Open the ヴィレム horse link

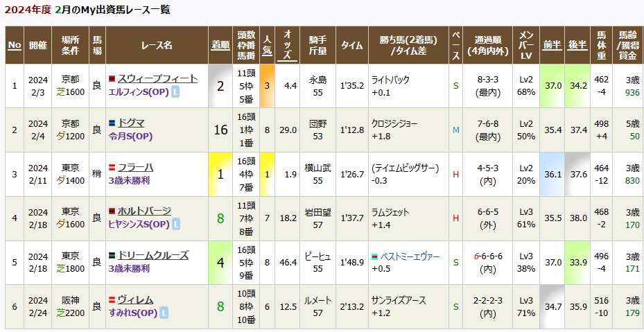136,300
